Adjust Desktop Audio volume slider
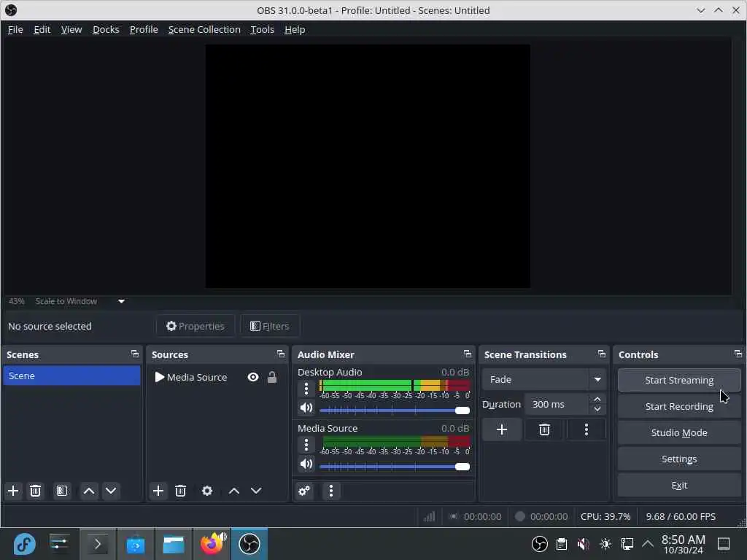Screen dimensions: 747x560 click(395, 411)
